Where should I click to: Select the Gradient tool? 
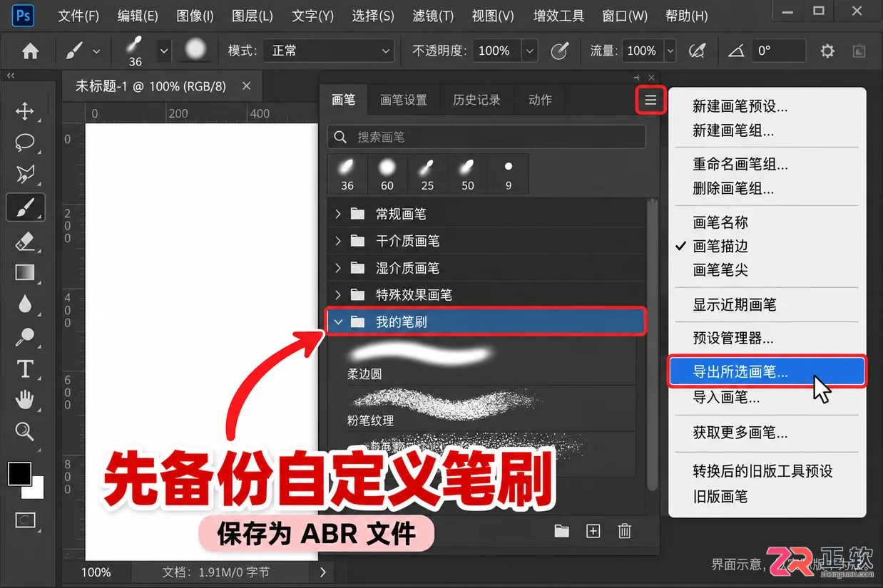click(x=25, y=272)
